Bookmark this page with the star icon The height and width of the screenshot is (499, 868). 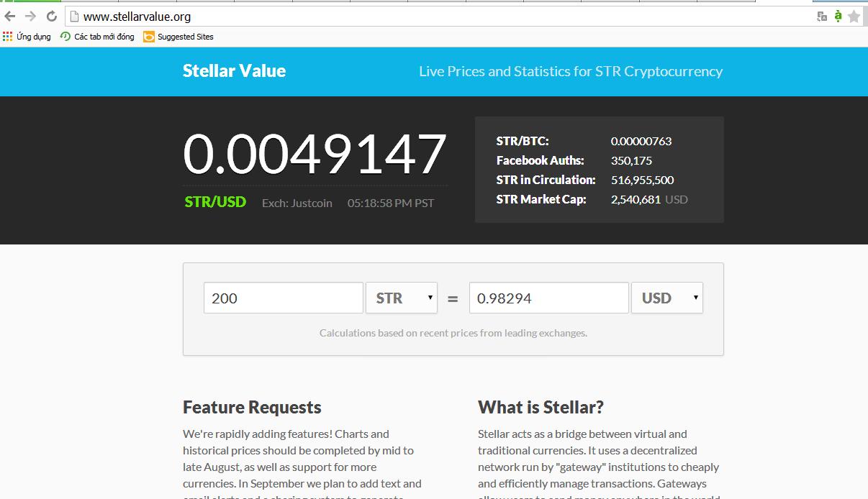[854, 16]
